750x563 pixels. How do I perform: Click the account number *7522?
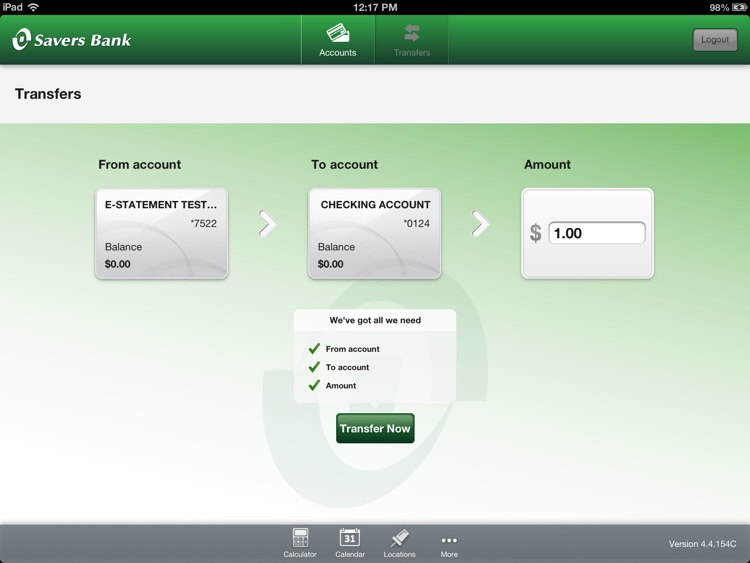click(204, 223)
